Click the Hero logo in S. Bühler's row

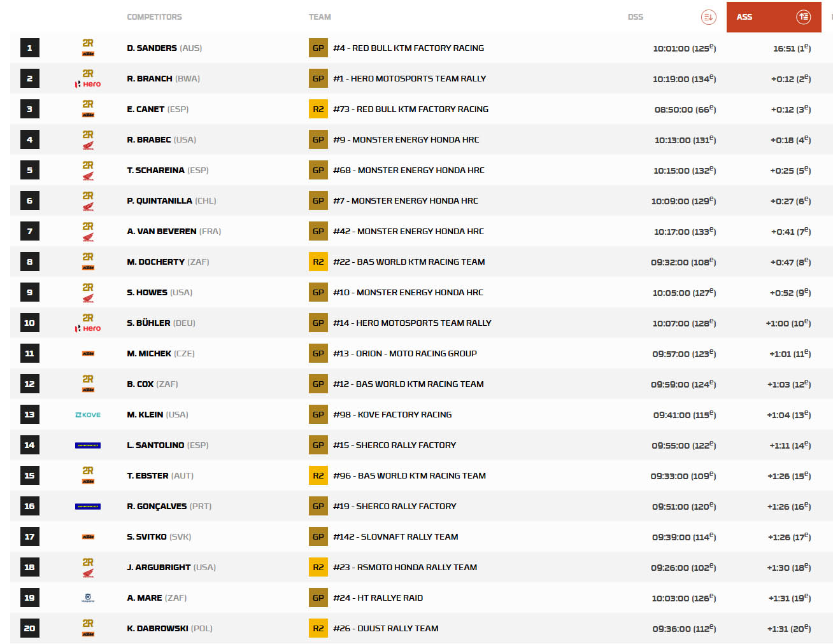pyautogui.click(x=88, y=328)
